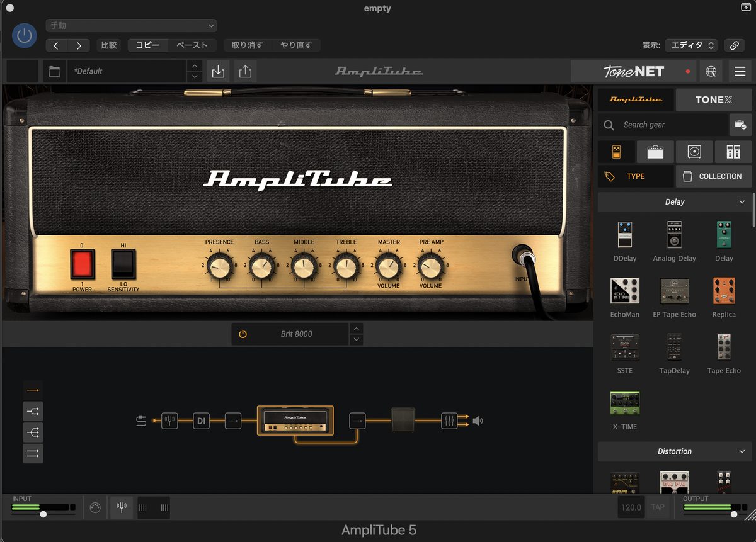The height and width of the screenshot is (542, 756).
Task: Click the ペースト paste button
Action: tap(192, 45)
